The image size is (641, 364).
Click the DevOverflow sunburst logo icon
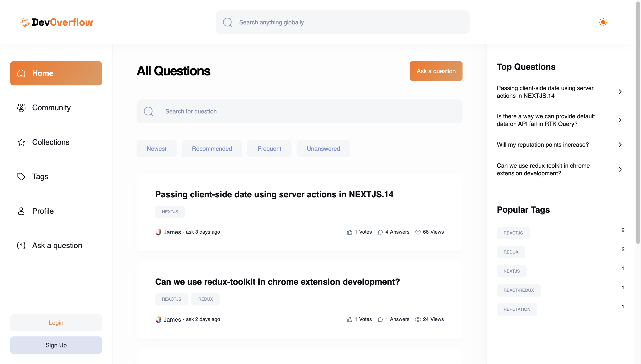[x=25, y=22]
